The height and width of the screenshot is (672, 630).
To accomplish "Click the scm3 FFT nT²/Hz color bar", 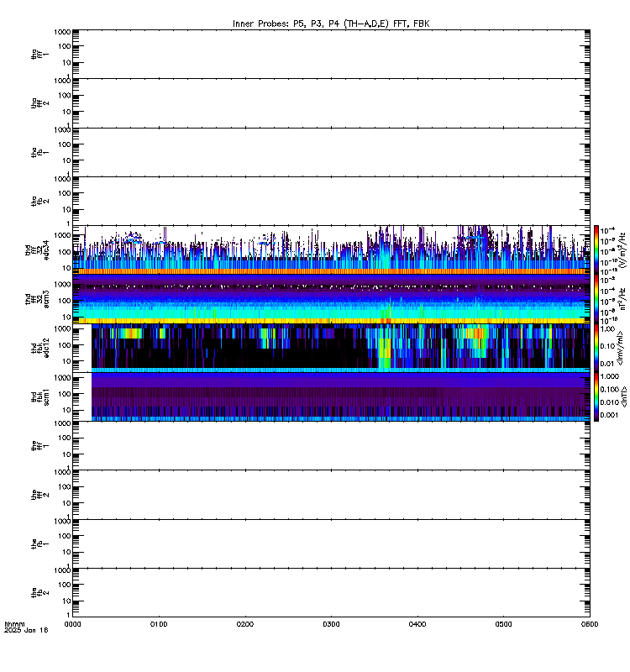I will pyautogui.click(x=596, y=299).
